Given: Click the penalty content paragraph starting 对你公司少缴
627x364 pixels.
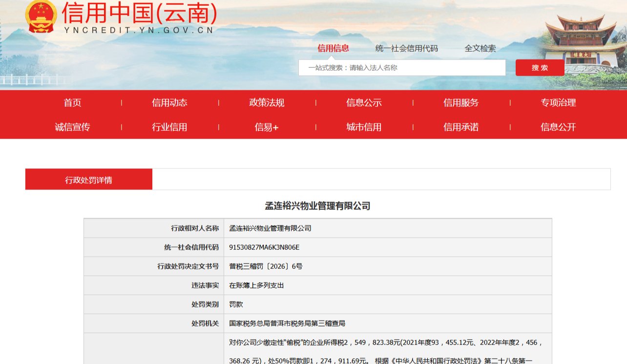Looking at the screenshot, I should pyautogui.click(x=386, y=351).
